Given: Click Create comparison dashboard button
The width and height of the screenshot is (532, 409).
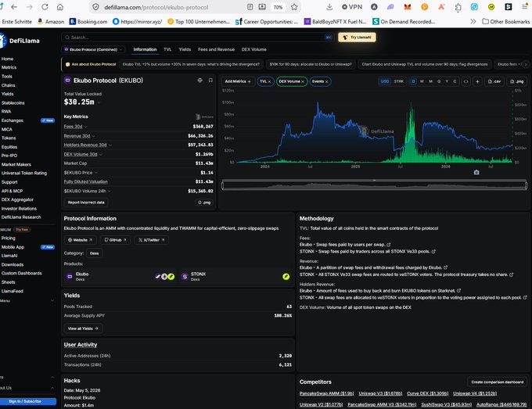Looking at the screenshot, I should coord(497,382).
